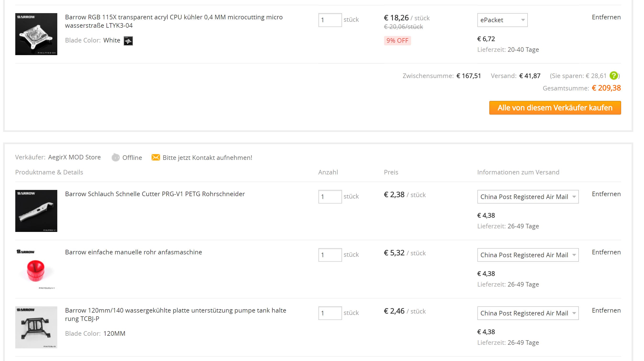Click Alle von diesem Verkäufer kaufen button

click(x=555, y=108)
